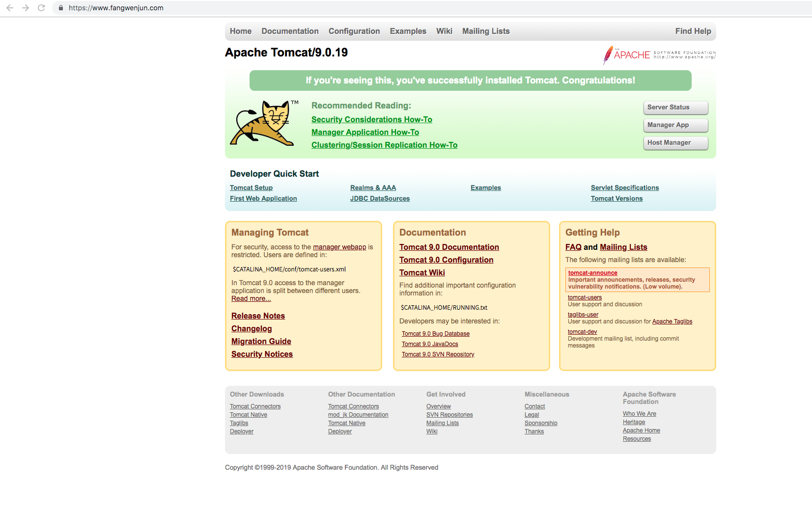
Task: Click the manager webapp link
Action: click(x=339, y=247)
